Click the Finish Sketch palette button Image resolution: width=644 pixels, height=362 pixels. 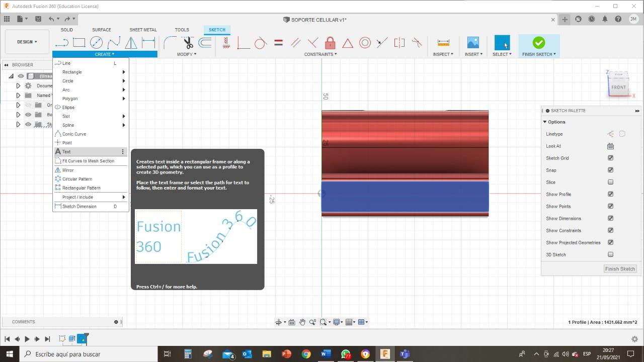pyautogui.click(x=620, y=269)
